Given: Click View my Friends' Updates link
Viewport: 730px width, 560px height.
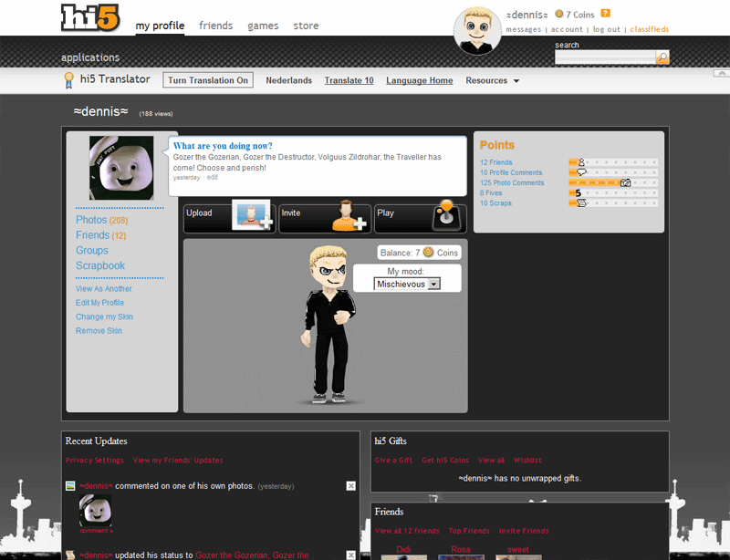Looking at the screenshot, I should point(178,461).
